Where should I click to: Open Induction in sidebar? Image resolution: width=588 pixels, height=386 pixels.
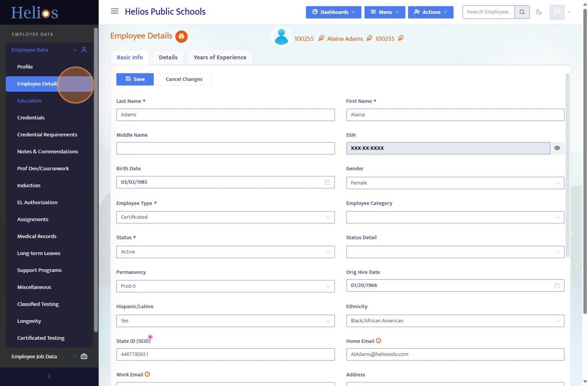pos(28,185)
